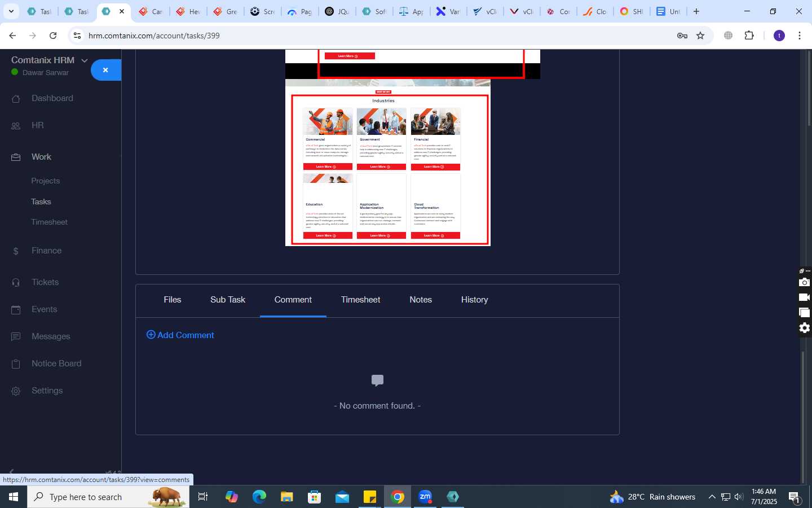812x508 pixels.
Task: Open Timesheet under Work in sidebar
Action: [49, 222]
